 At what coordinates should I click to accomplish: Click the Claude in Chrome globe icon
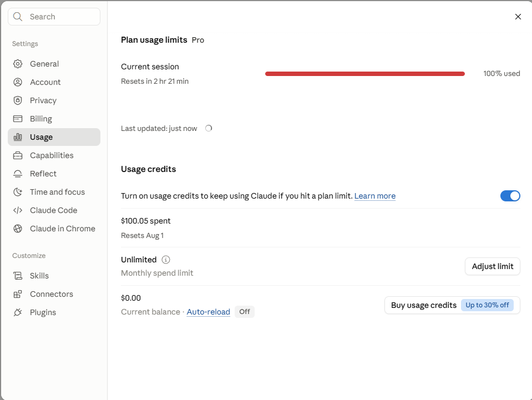pos(18,229)
